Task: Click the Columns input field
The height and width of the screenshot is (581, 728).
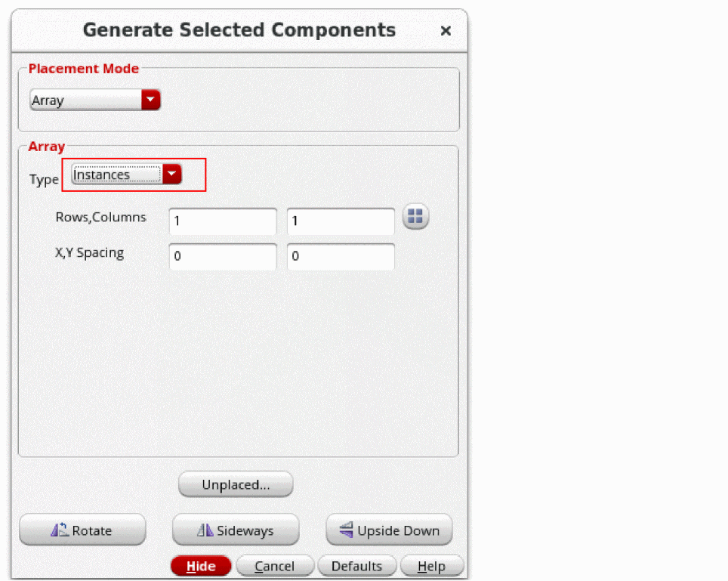Action: 341,221
